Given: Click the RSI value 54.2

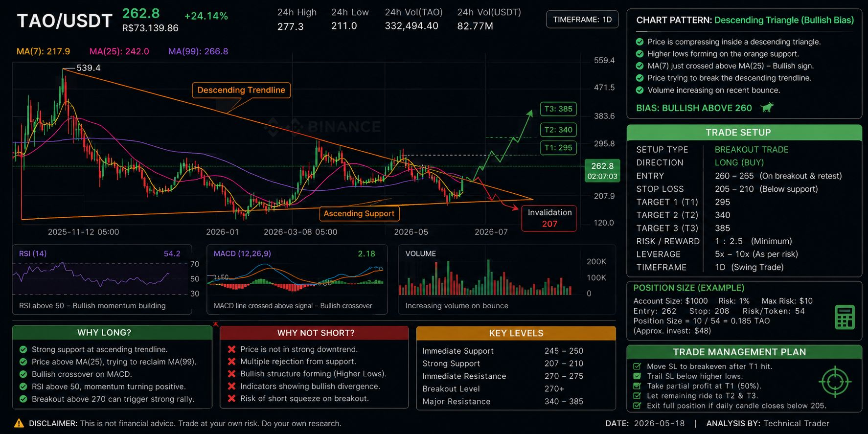Looking at the screenshot, I should click(x=172, y=253).
